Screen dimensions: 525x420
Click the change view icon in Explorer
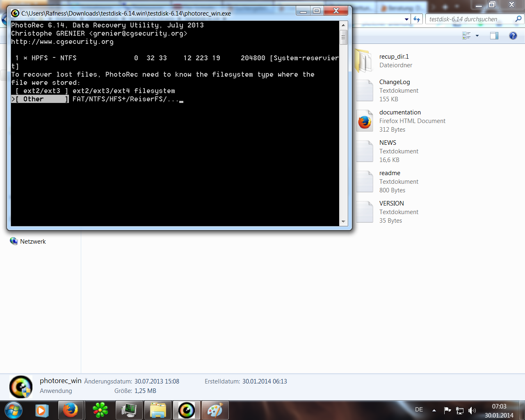pyautogui.click(x=466, y=36)
